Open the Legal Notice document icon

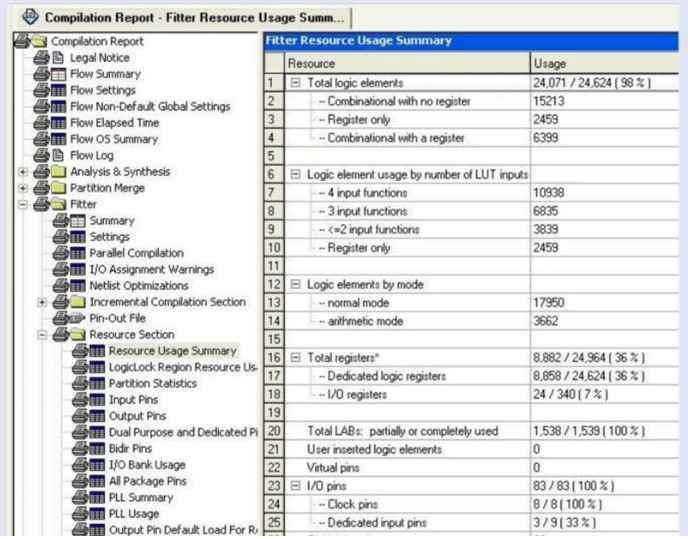click(x=58, y=57)
